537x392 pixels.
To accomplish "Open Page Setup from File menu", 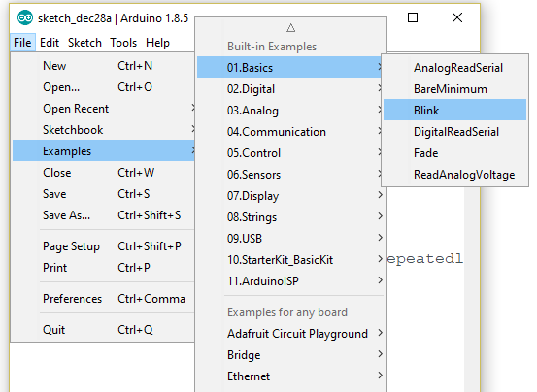I will point(104,246).
